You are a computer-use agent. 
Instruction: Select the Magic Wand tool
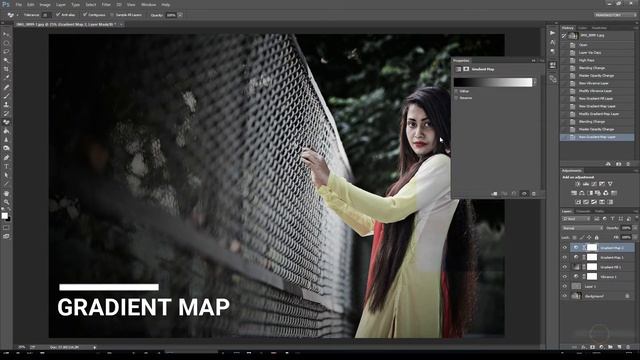pyautogui.click(x=6, y=60)
